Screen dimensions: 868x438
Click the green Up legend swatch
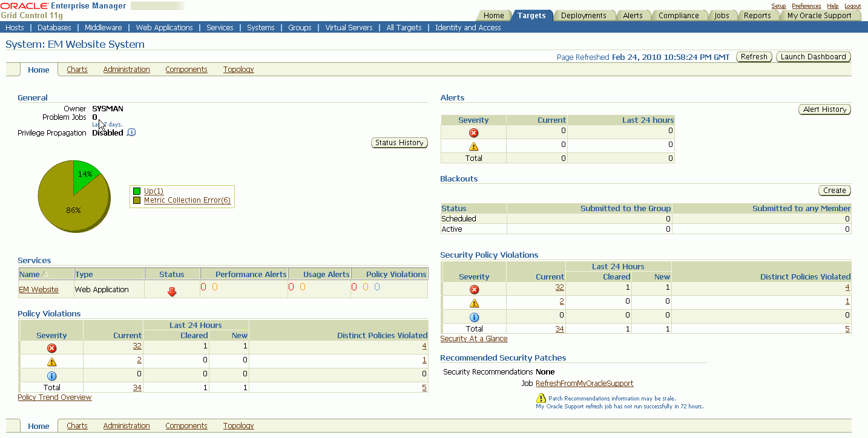tap(137, 191)
